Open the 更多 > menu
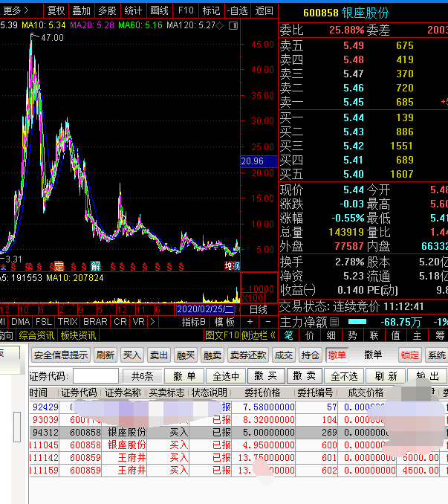The image size is (448, 504). click(16, 10)
